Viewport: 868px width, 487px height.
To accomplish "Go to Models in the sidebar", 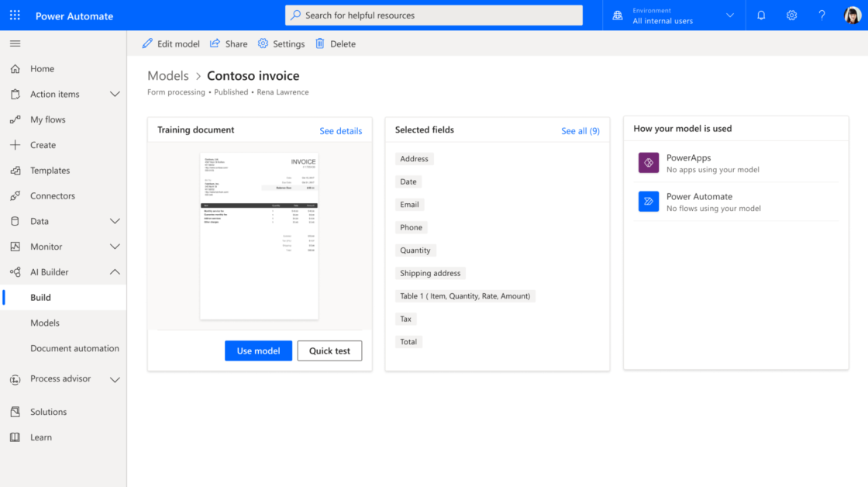I will (45, 323).
